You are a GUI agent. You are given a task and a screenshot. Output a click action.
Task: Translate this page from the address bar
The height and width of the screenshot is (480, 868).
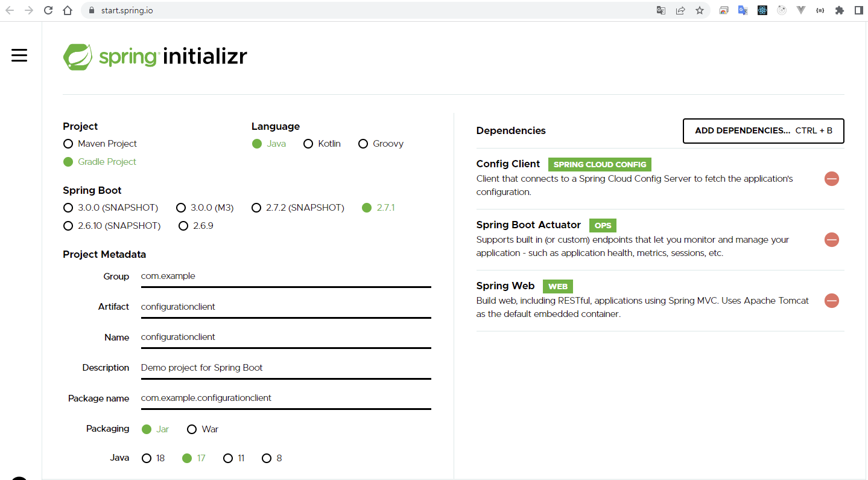tap(661, 10)
